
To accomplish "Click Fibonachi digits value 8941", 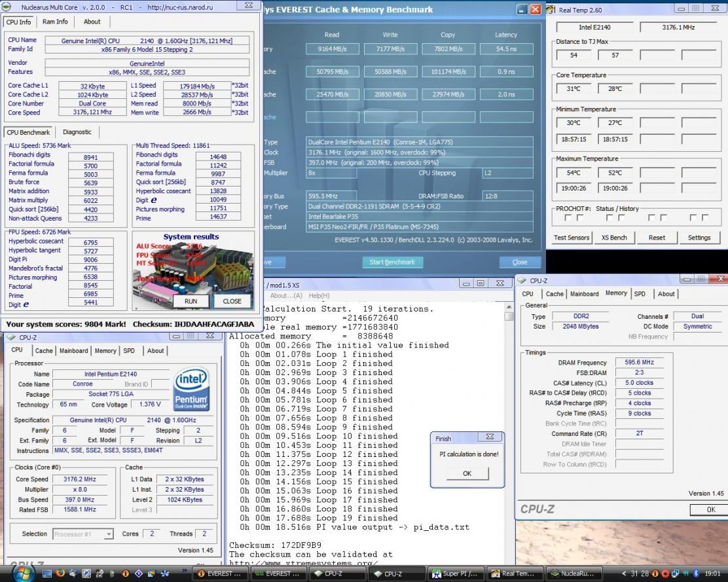I will [90, 157].
